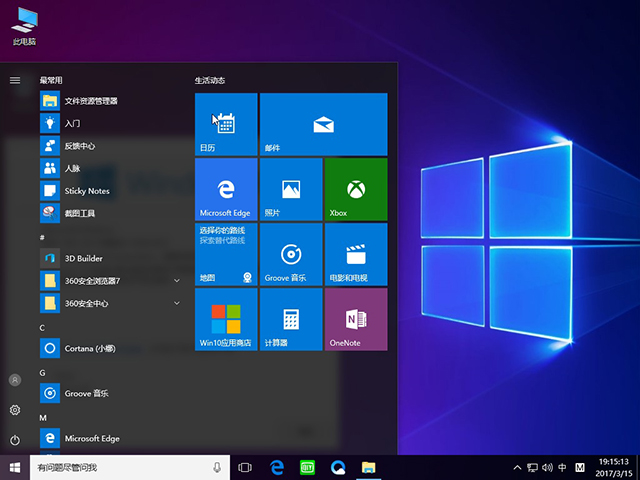Image resolution: width=640 pixels, height=480 pixels.
Task: Open Settings via the gear icon
Action: point(15,410)
